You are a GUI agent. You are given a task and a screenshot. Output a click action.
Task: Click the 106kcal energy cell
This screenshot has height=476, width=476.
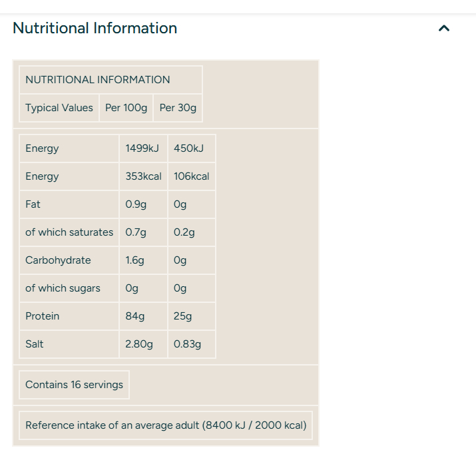pyautogui.click(x=192, y=176)
